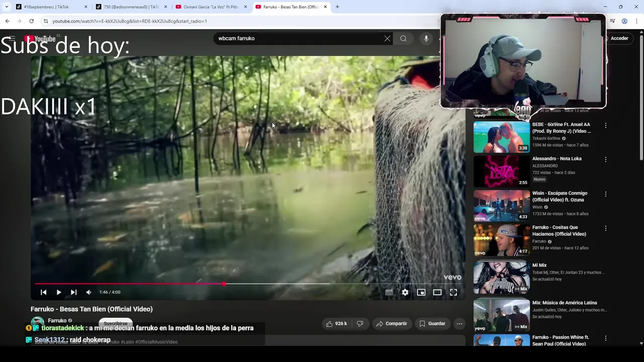Open Alessandro Nota Loka thumbnail
The image size is (644, 362).
(501, 171)
